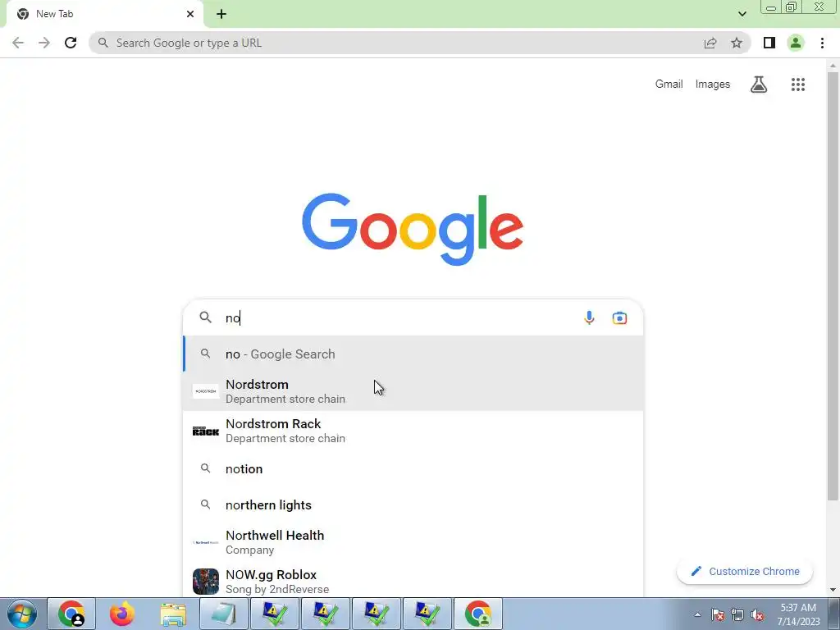
Task: Open Chrome's three-dot menu
Action: [822, 43]
